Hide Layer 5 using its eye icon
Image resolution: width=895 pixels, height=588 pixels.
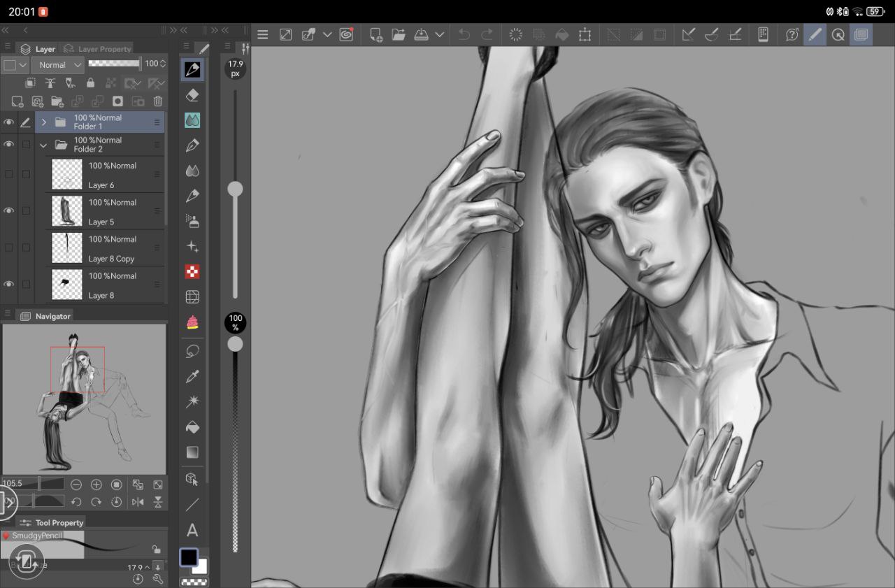pos(9,210)
